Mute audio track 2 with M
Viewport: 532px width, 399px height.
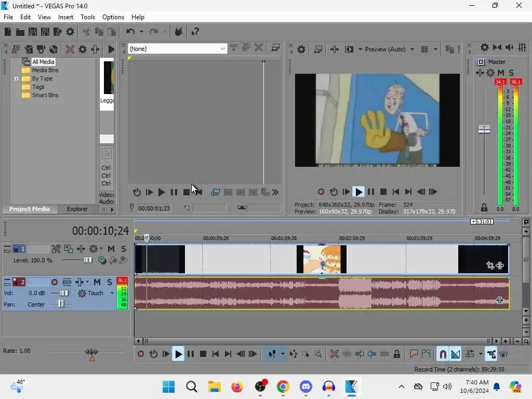97,282
